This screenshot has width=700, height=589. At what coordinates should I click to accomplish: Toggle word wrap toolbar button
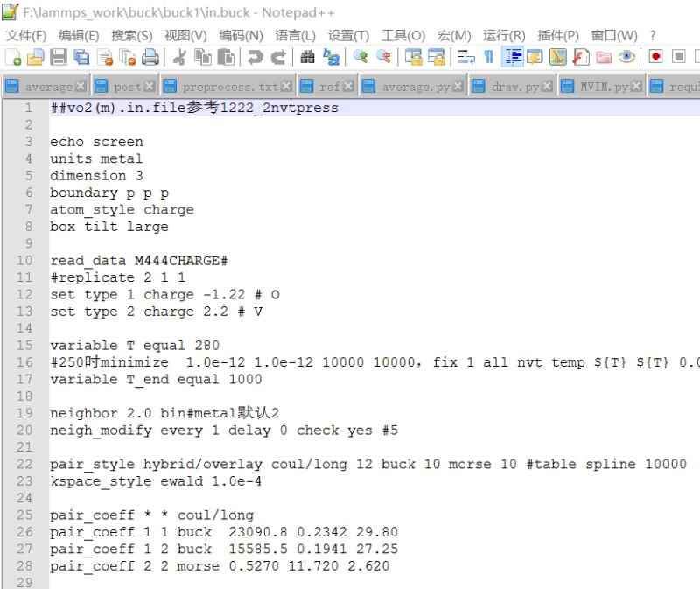tap(465, 57)
